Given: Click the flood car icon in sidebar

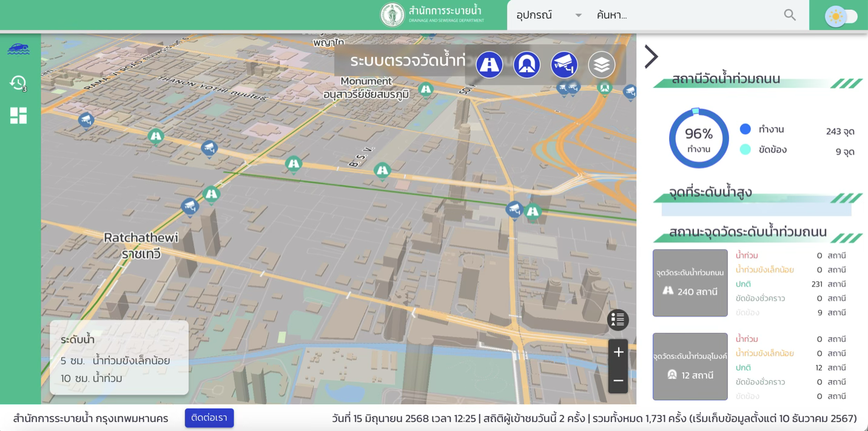Looking at the screenshot, I should coord(18,49).
